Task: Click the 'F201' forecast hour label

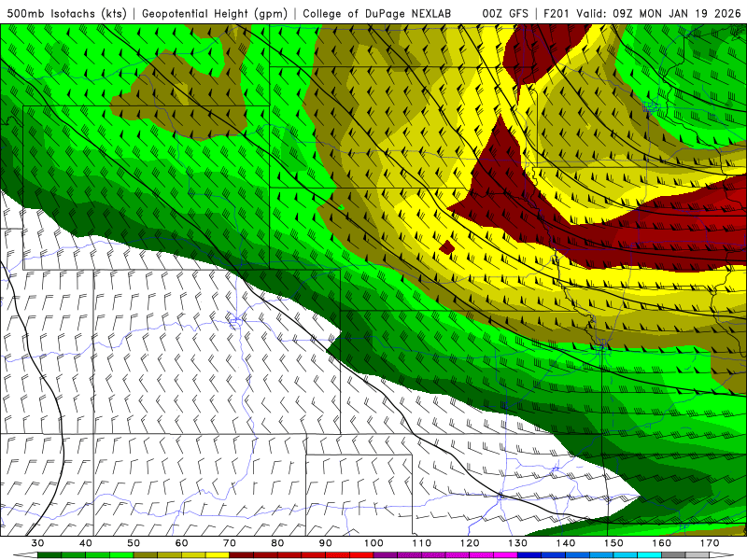Action: click(x=557, y=13)
